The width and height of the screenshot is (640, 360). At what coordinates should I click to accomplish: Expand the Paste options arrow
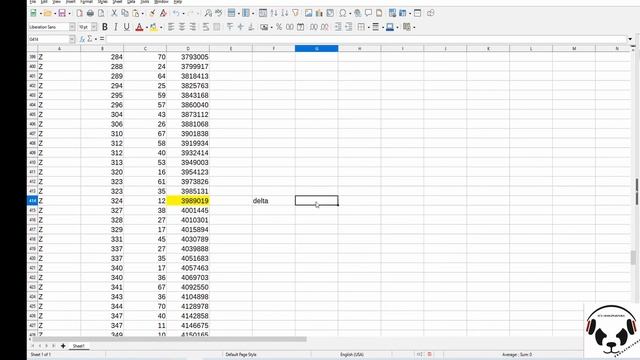[142, 14]
